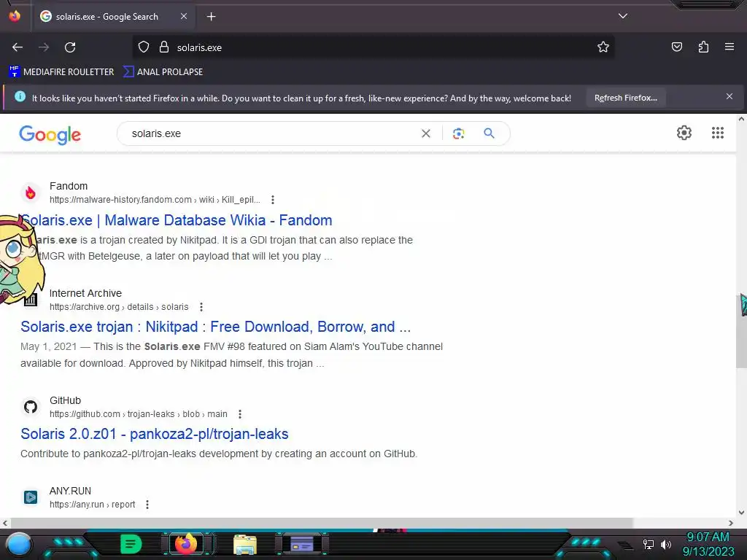Click the Firefox taskbar icon

186,543
